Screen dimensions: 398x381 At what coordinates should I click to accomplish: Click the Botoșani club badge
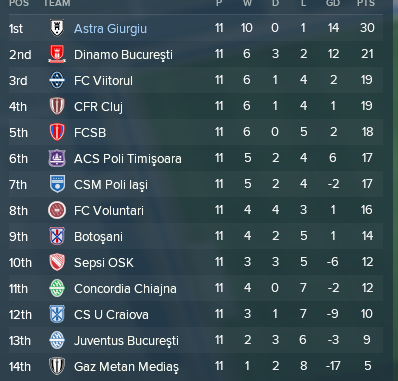tap(57, 236)
